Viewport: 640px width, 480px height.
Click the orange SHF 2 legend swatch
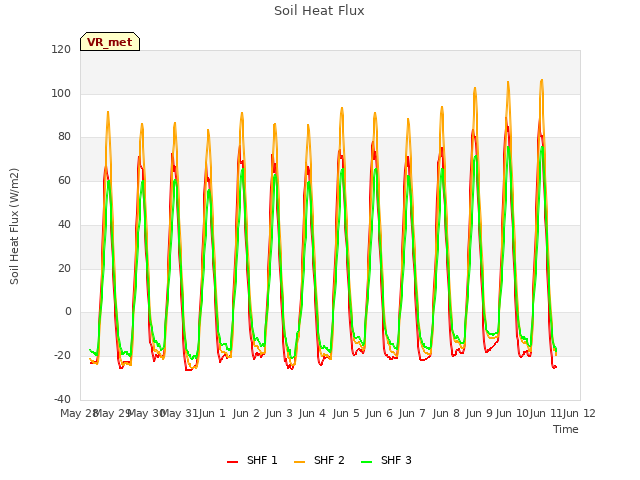click(x=299, y=462)
